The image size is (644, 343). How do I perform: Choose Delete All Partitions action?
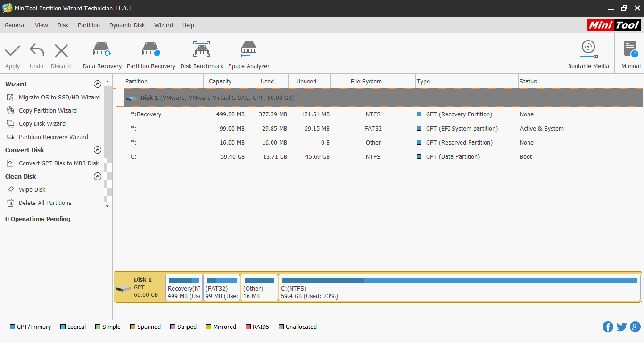click(45, 203)
